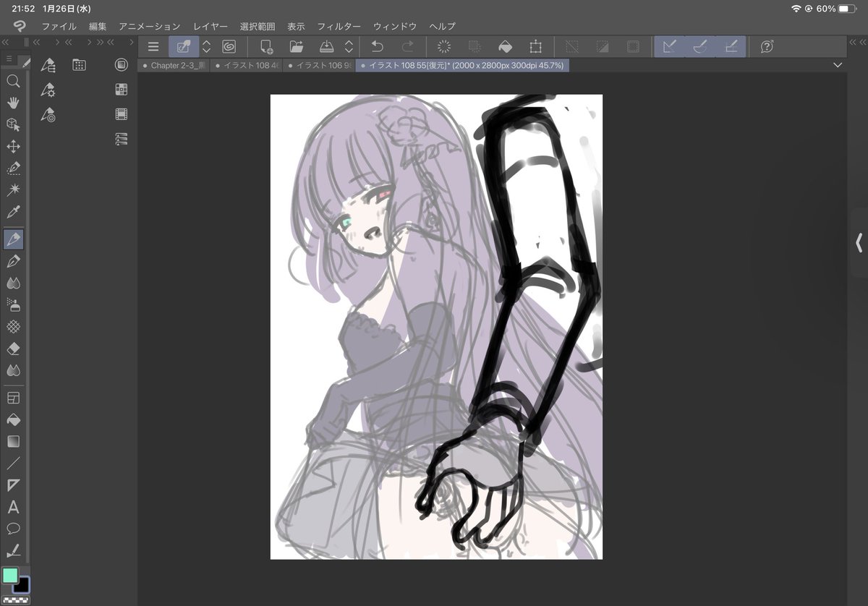Select the Figure straight line tool

click(x=13, y=463)
